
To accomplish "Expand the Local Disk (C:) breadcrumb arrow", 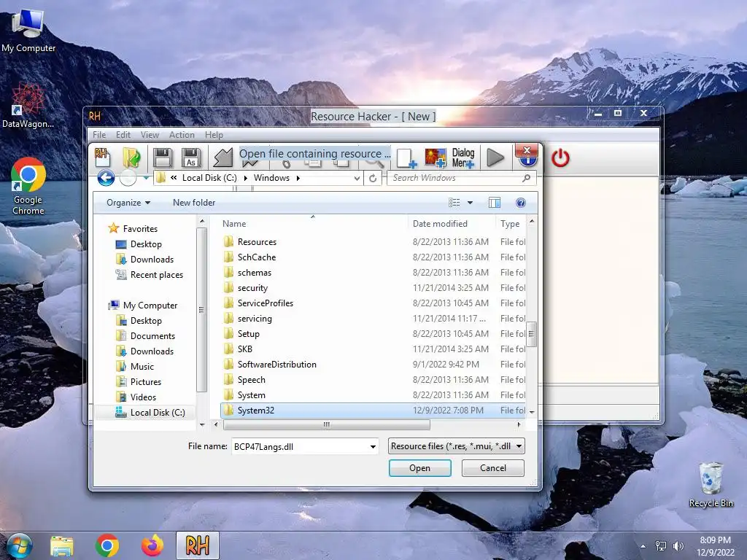I will [x=245, y=178].
